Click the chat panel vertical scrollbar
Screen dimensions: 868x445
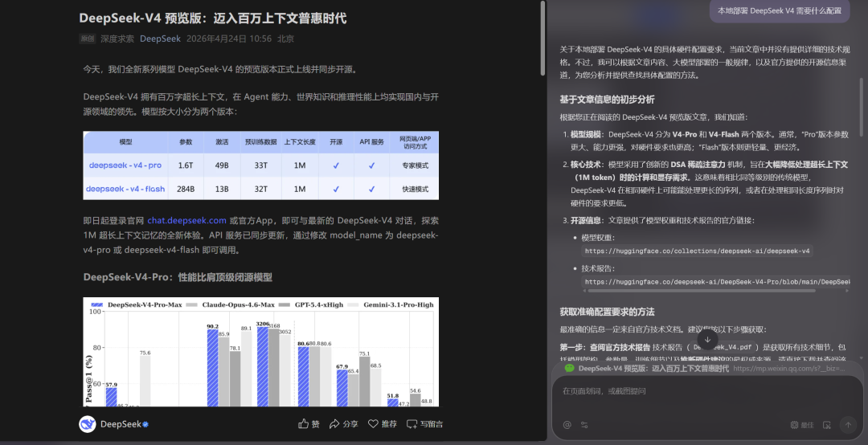coord(862,107)
